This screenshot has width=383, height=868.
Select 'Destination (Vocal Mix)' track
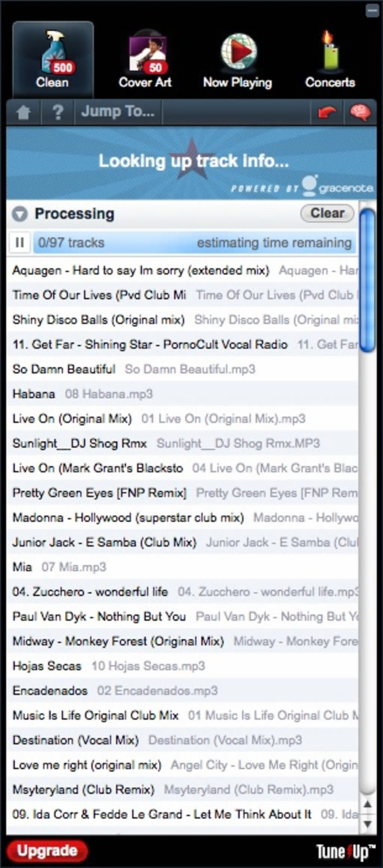(182, 740)
